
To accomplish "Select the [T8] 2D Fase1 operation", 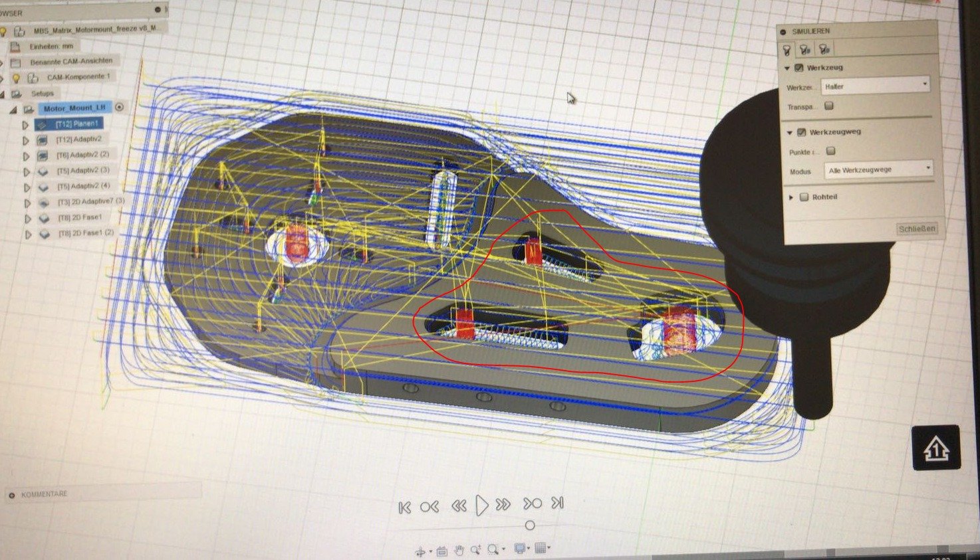I will [x=79, y=217].
